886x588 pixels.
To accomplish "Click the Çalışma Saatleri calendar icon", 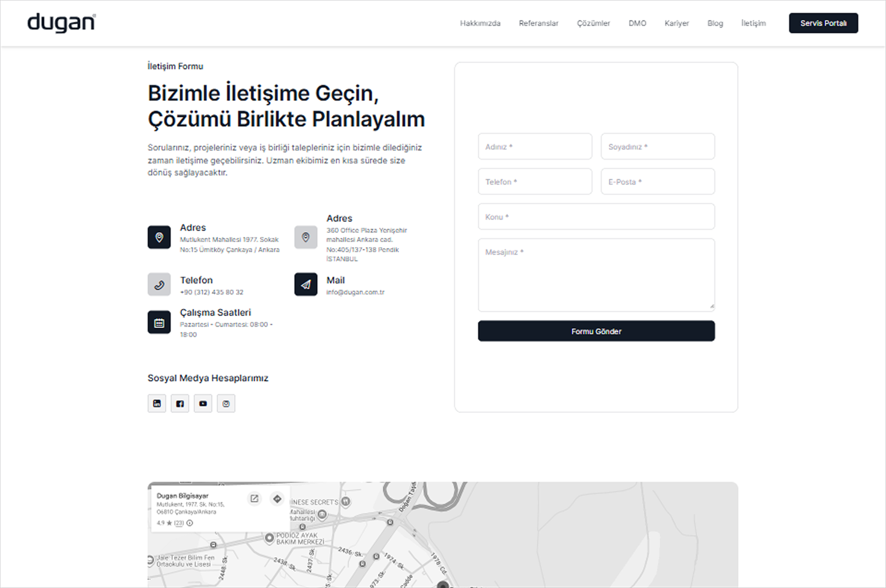I will [159, 322].
